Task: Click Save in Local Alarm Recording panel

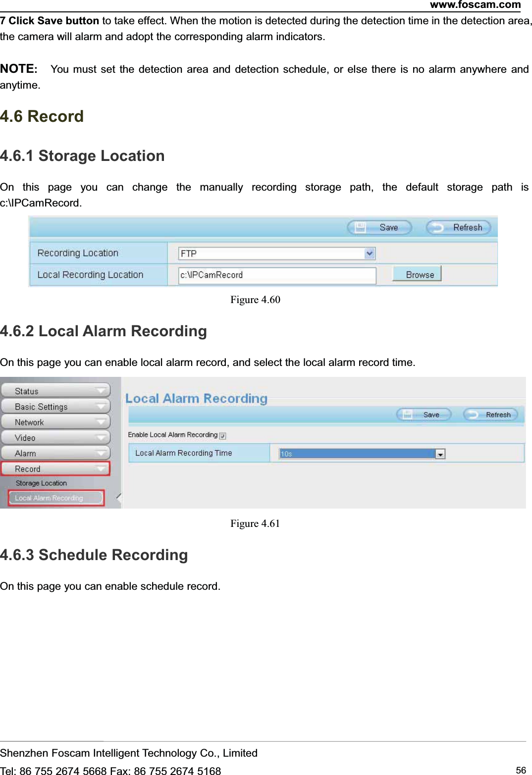Action: [x=424, y=414]
